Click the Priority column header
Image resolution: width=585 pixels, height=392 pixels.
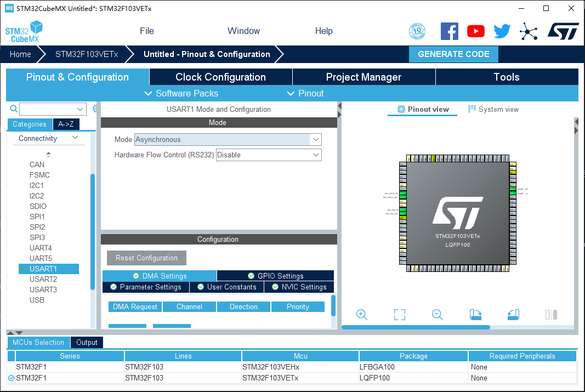pos(298,306)
